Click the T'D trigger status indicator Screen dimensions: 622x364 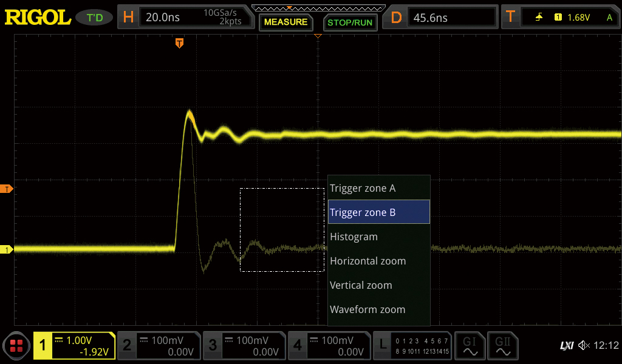[95, 18]
